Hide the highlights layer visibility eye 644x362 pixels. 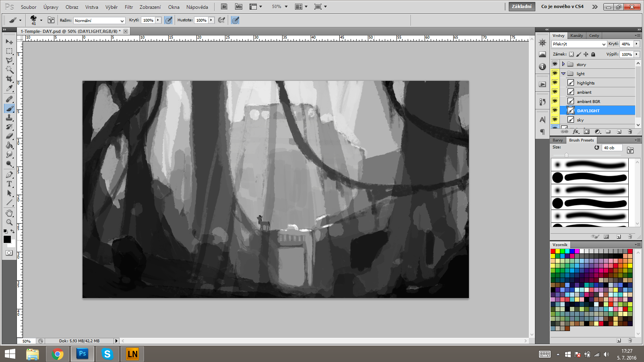(555, 83)
